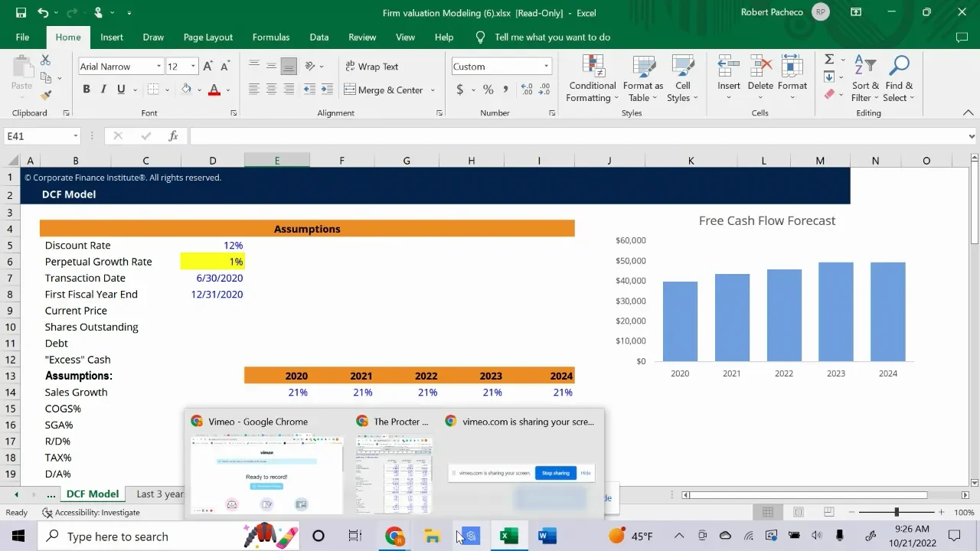The width and height of the screenshot is (980, 551).
Task: Open the Page Layout tab
Action: click(x=208, y=37)
